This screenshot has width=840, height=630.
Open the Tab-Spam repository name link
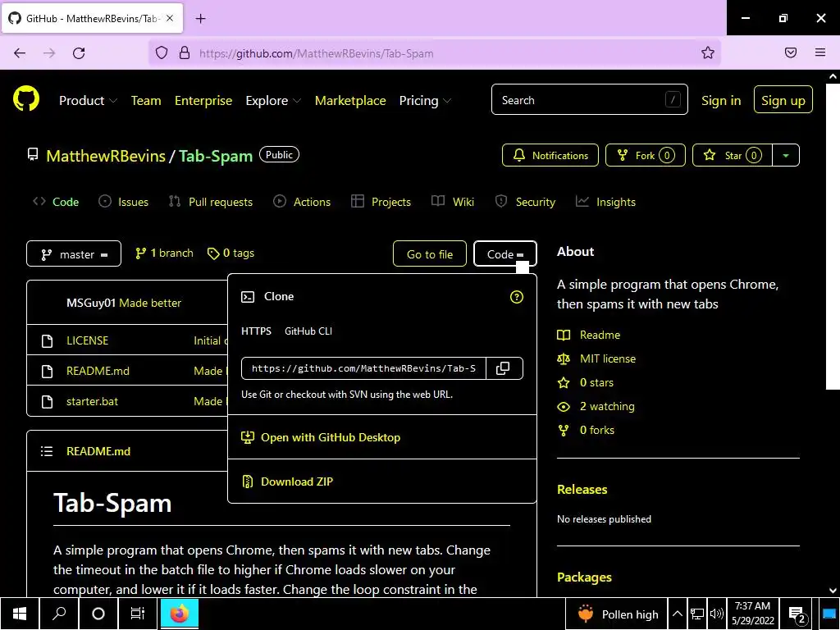pyautogui.click(x=216, y=156)
